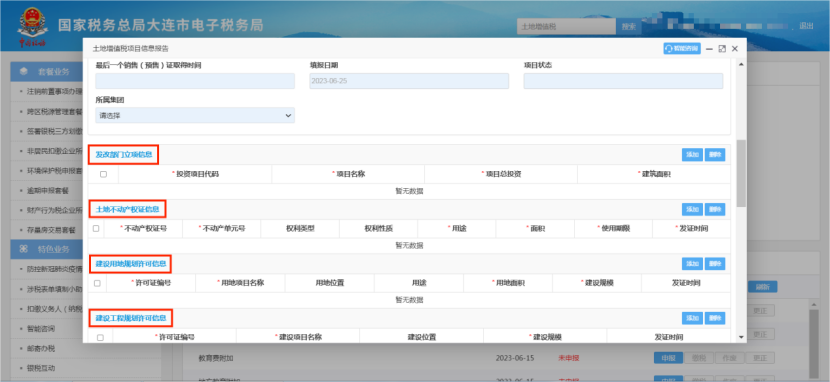Click the header search box containing 土地增值税

pos(566,26)
